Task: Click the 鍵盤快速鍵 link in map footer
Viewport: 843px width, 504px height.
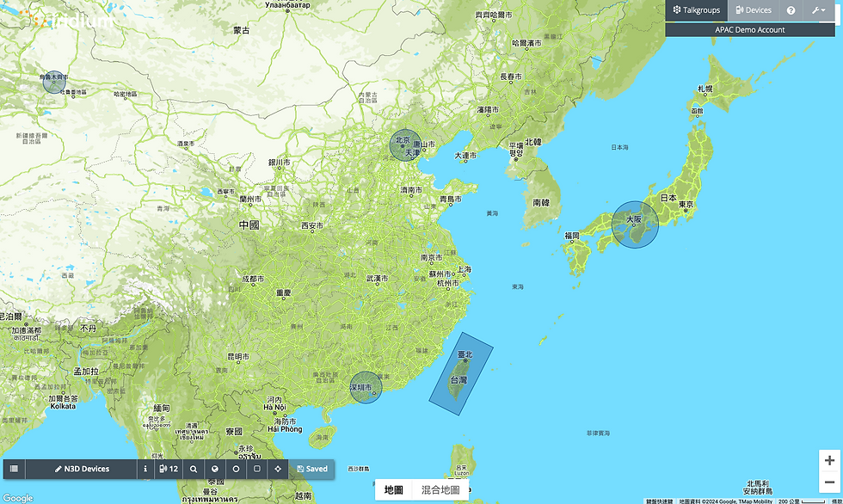Action: tap(659, 501)
